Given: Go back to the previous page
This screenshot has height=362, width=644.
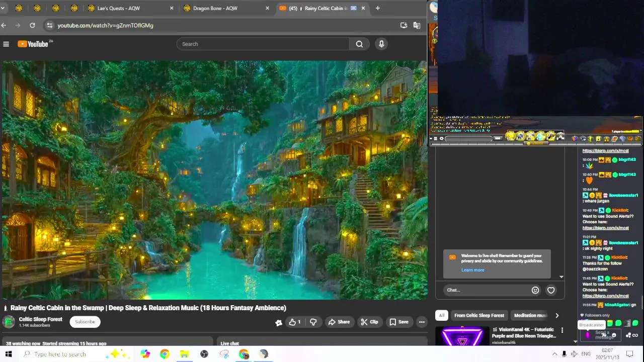Looking at the screenshot, I should coord(4,25).
